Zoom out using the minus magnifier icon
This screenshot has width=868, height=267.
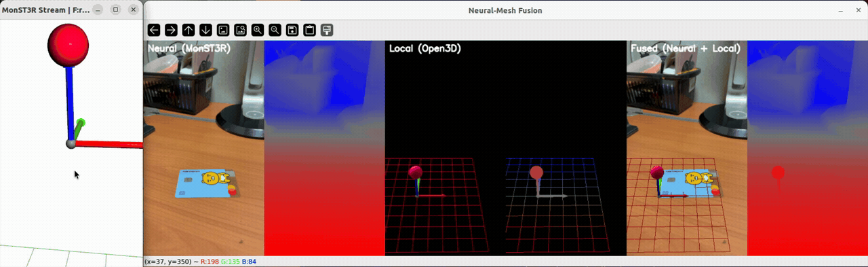click(x=275, y=30)
